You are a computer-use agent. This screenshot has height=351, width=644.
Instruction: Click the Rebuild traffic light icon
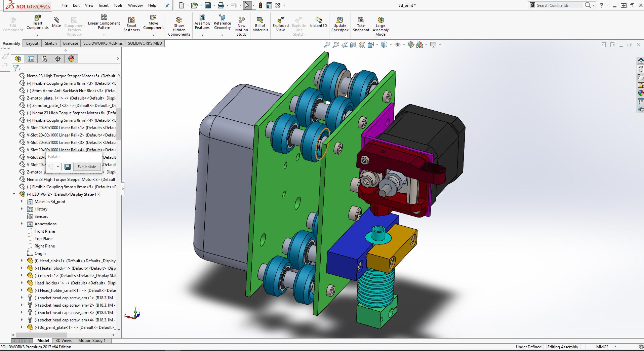pos(260,5)
